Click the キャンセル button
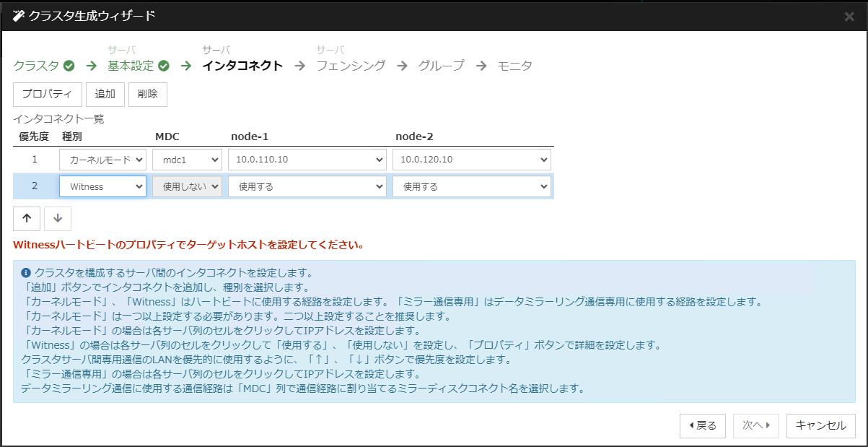This screenshot has width=868, height=447. (820, 425)
